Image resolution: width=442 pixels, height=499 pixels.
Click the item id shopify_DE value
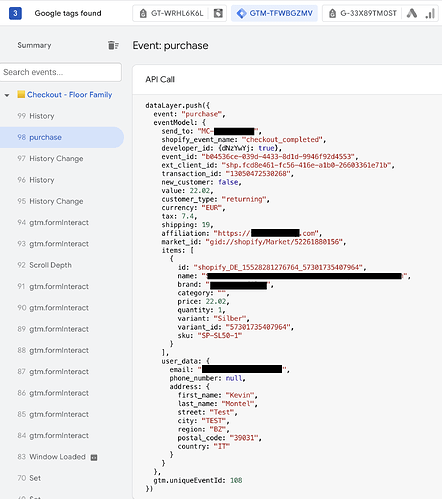point(278,267)
